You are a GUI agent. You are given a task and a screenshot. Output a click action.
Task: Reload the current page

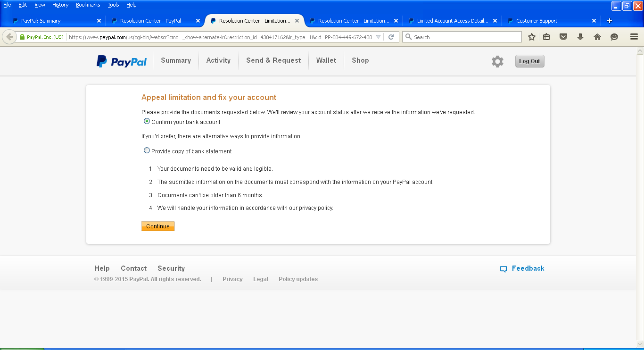pos(391,37)
